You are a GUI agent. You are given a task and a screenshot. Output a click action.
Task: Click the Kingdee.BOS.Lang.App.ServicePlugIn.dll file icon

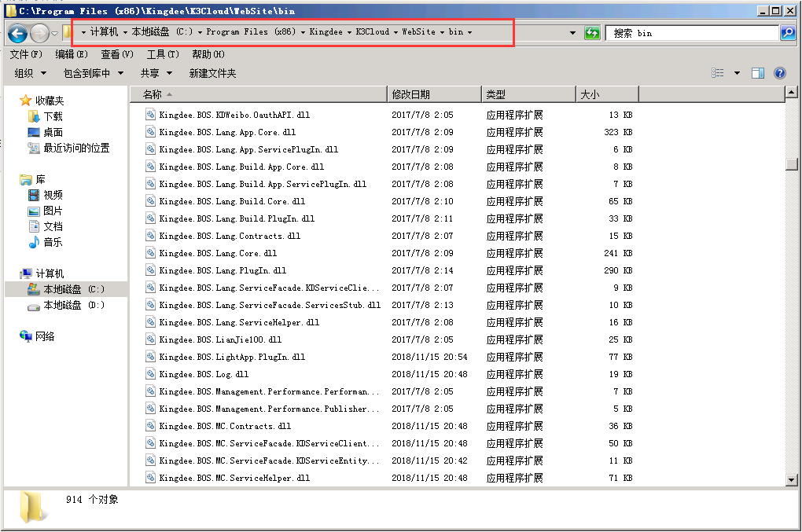[150, 149]
